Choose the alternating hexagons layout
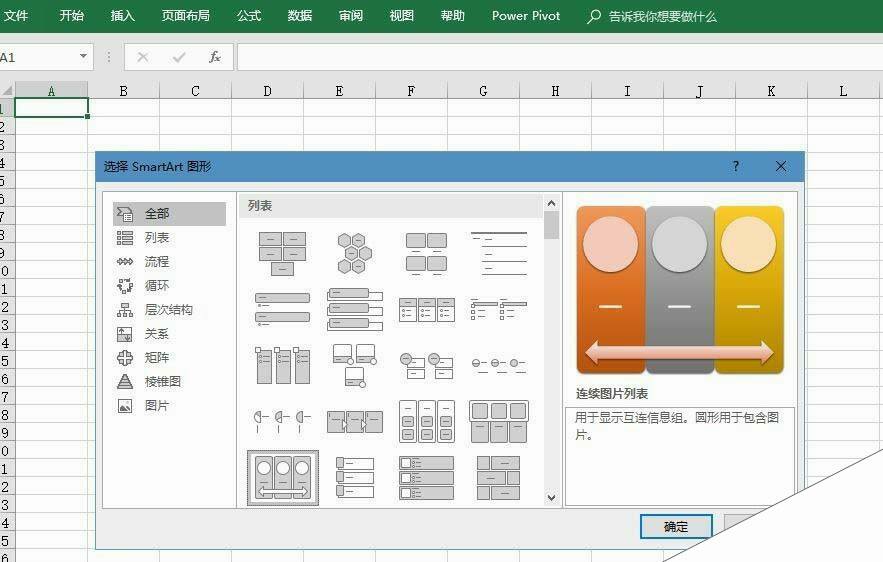Screen dimensions: 883x562 [354, 253]
